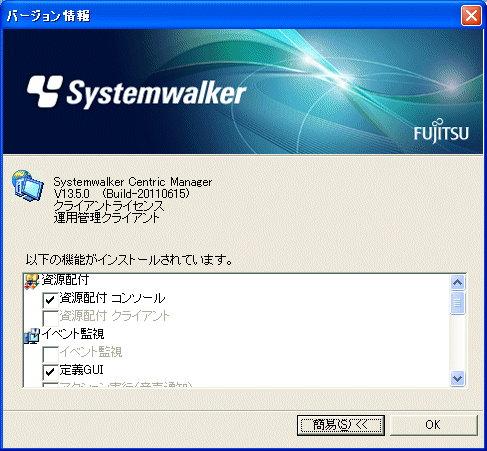The width and height of the screenshot is (487, 451).
Task: Click the Systemwalker Centric Manager product name
Action: pyautogui.click(x=133, y=182)
